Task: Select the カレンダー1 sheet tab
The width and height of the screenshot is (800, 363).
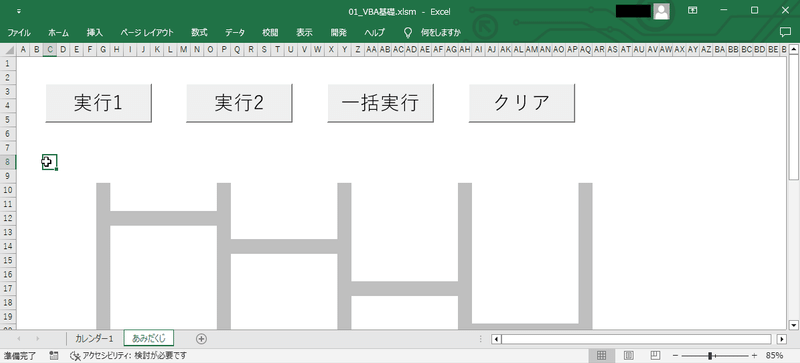Action: click(x=94, y=338)
